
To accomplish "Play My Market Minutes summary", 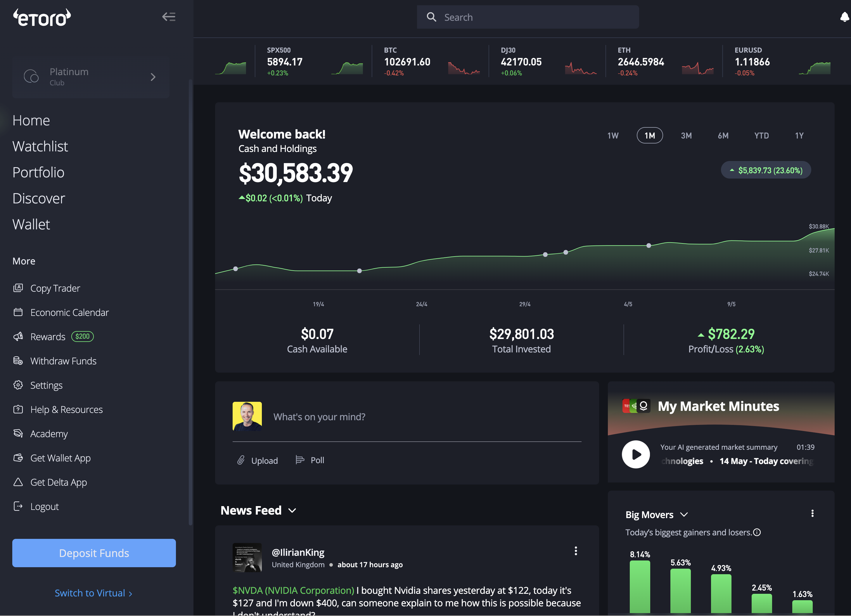I will click(636, 454).
